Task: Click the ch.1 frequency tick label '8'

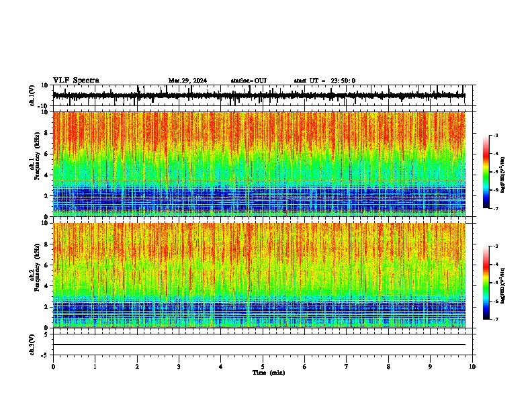Action: point(46,133)
